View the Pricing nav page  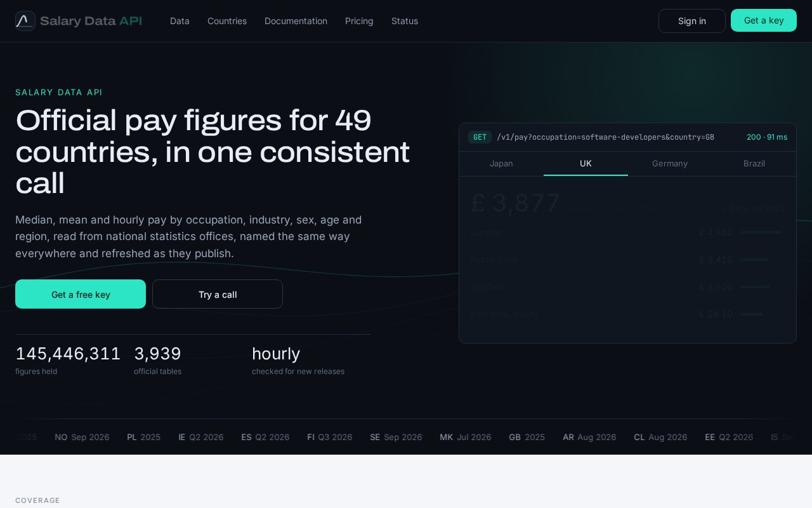point(359,21)
